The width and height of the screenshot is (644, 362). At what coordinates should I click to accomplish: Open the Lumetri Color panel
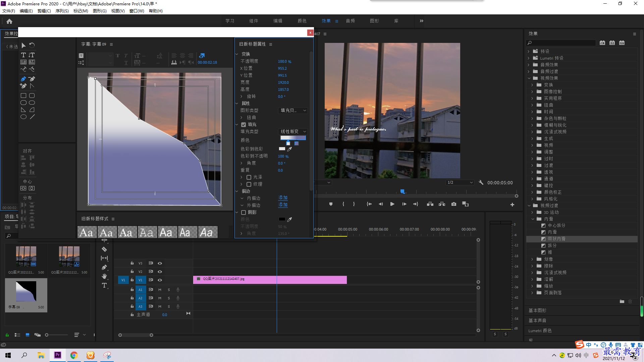540,330
